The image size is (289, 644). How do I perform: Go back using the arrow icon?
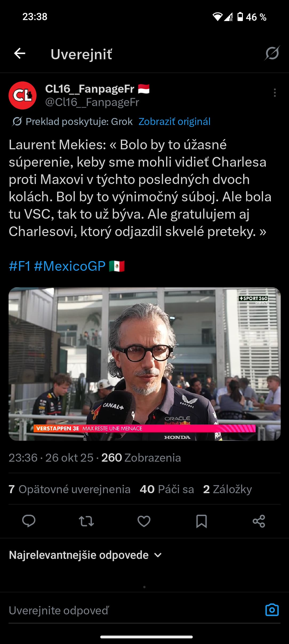click(20, 53)
